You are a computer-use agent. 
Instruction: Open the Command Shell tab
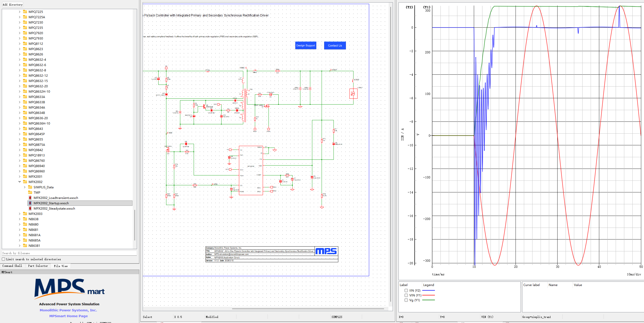[x=12, y=266]
